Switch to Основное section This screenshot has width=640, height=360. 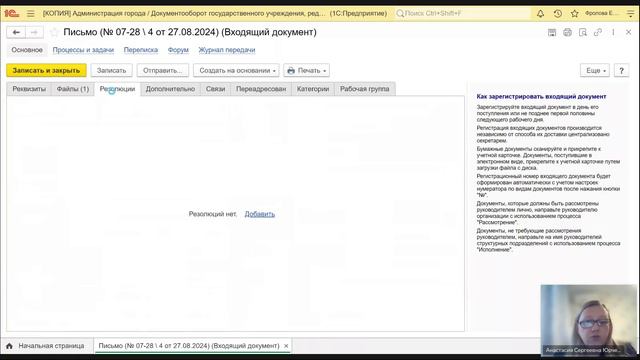27,50
